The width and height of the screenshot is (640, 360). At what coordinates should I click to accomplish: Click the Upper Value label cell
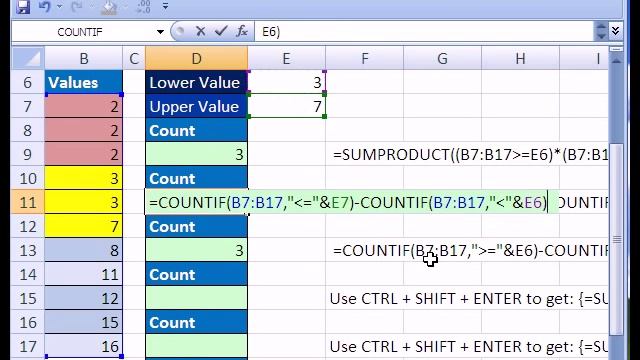pyautogui.click(x=196, y=107)
